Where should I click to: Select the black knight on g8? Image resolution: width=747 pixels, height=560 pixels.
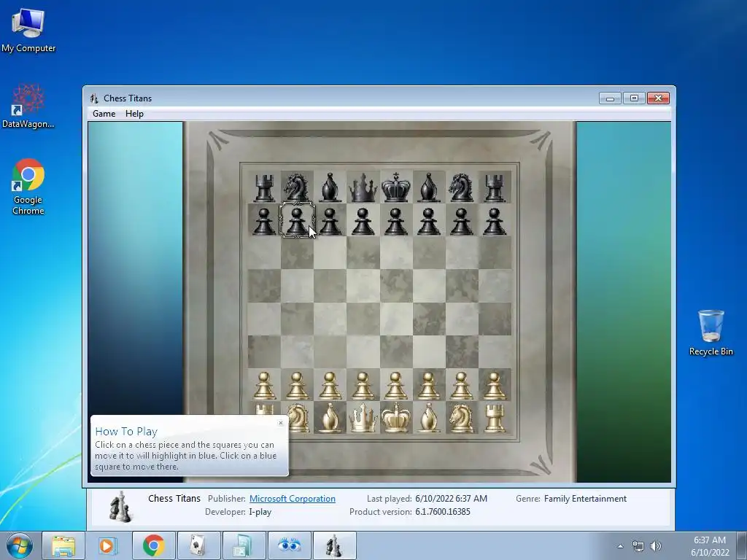[x=461, y=187]
